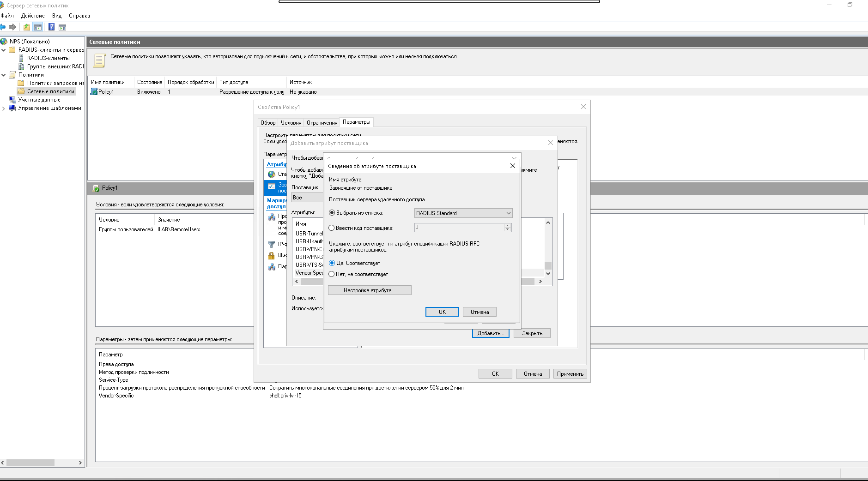Confirm with OK in the vendor attribute dialog
Viewport: 868px width, 481px height.
(442, 312)
